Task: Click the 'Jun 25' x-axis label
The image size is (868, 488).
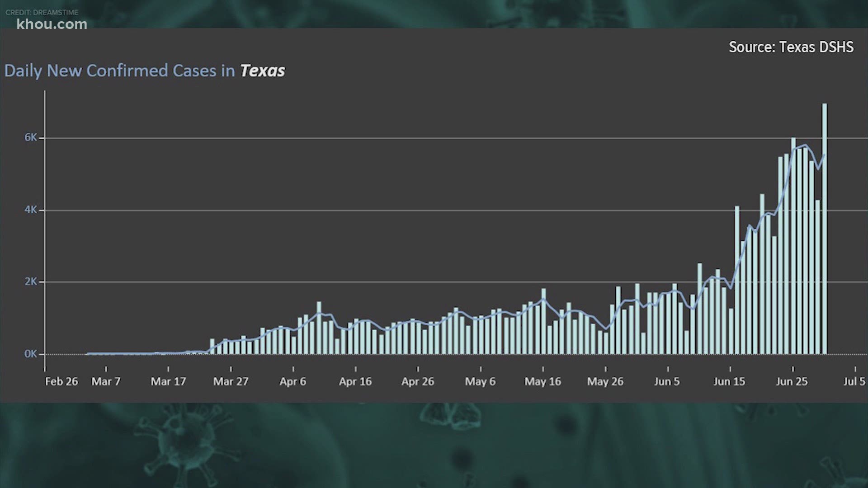Action: 792,381
